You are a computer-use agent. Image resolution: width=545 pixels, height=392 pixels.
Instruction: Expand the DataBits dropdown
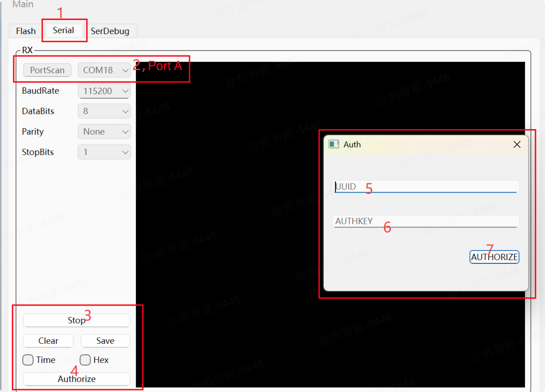(104, 111)
